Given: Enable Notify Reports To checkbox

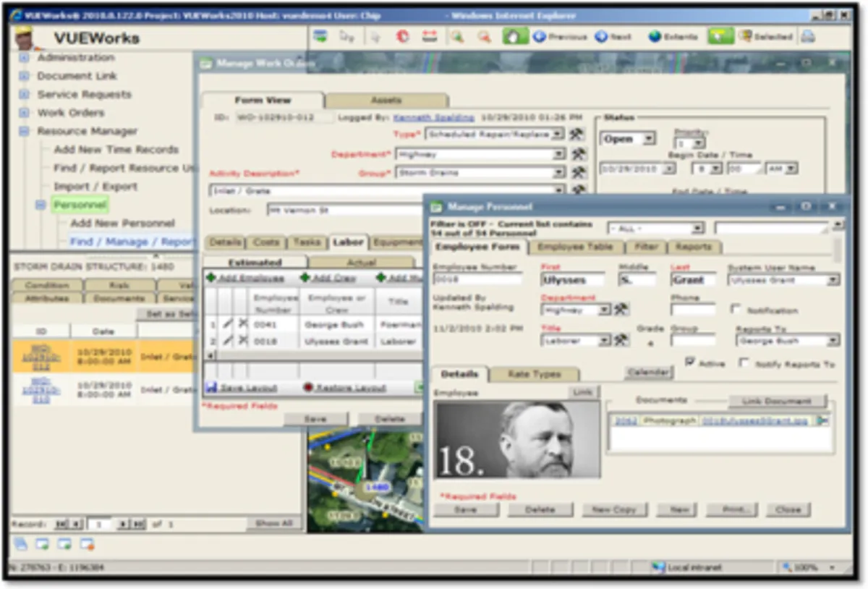Looking at the screenshot, I should pyautogui.click(x=744, y=363).
